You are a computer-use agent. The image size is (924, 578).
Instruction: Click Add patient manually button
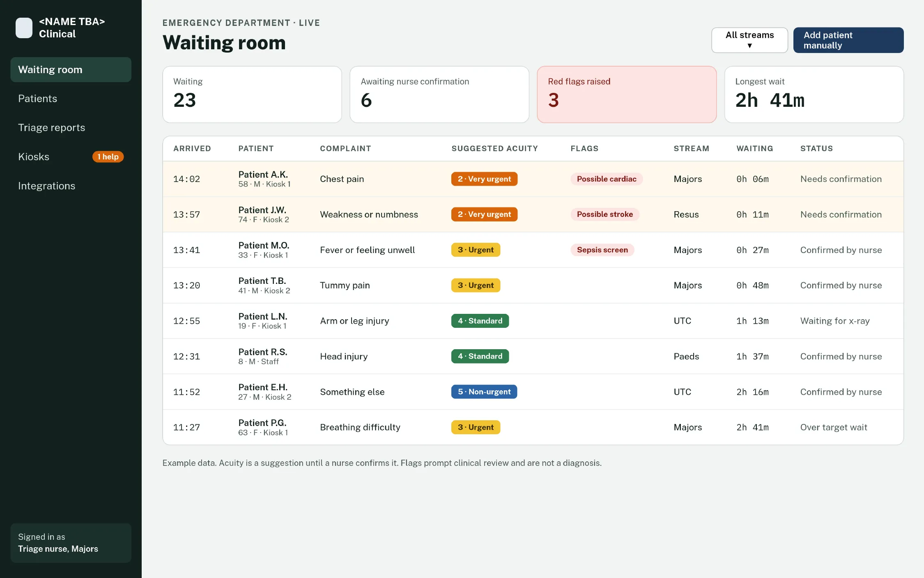848,40
